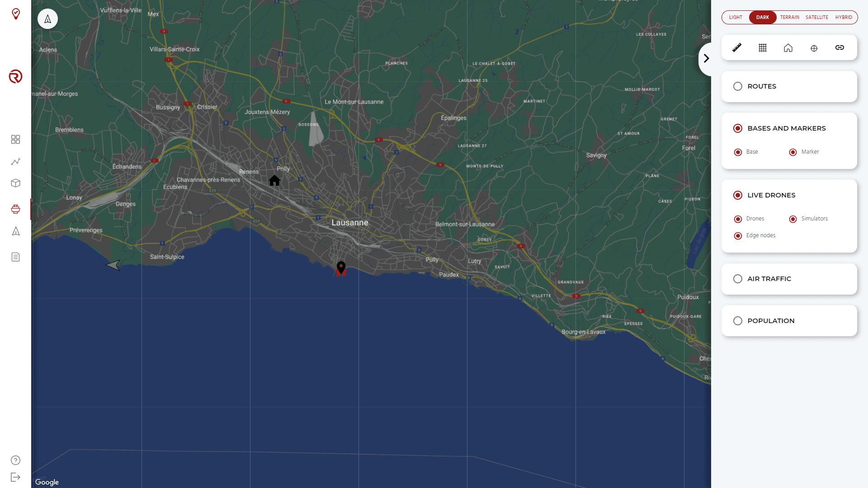This screenshot has height=488, width=868.
Task: Click the Préverenges label on map
Action: pos(86,230)
